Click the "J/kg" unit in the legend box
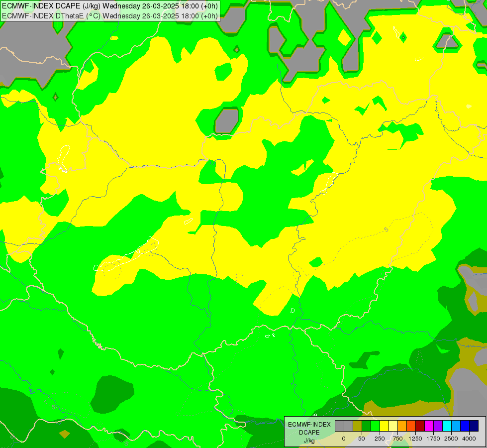The image size is (487, 448). [309, 441]
